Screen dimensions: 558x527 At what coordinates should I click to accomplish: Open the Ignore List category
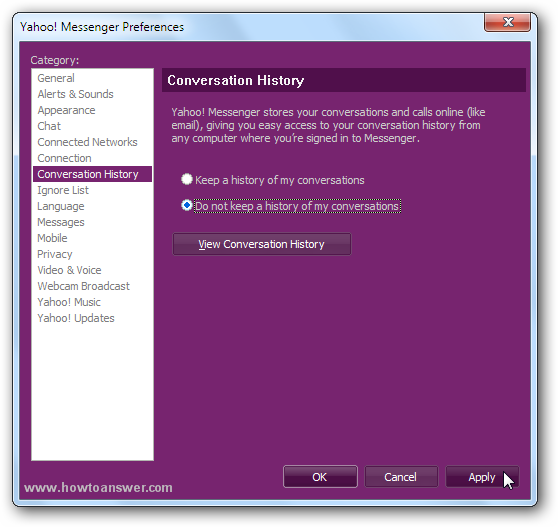(63, 190)
